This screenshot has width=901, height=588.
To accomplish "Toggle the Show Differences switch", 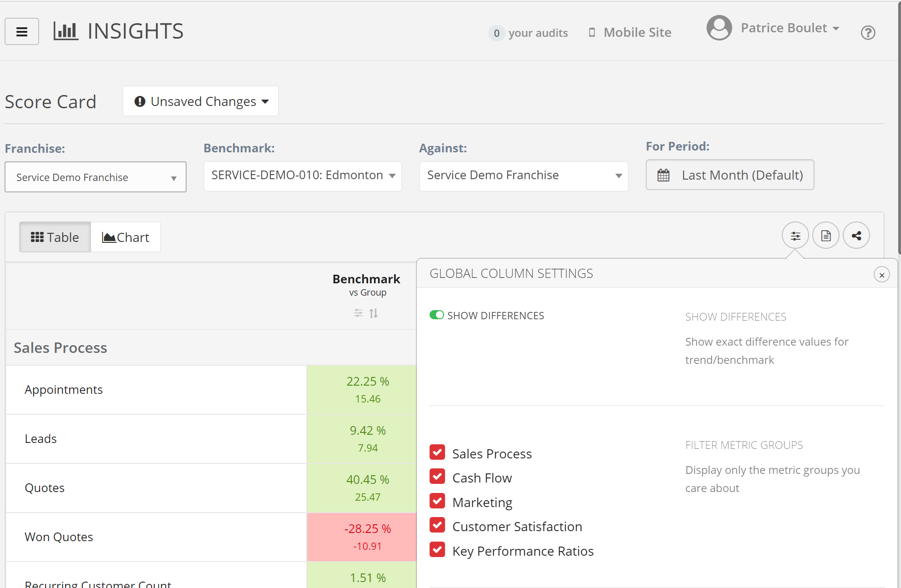I will click(437, 315).
